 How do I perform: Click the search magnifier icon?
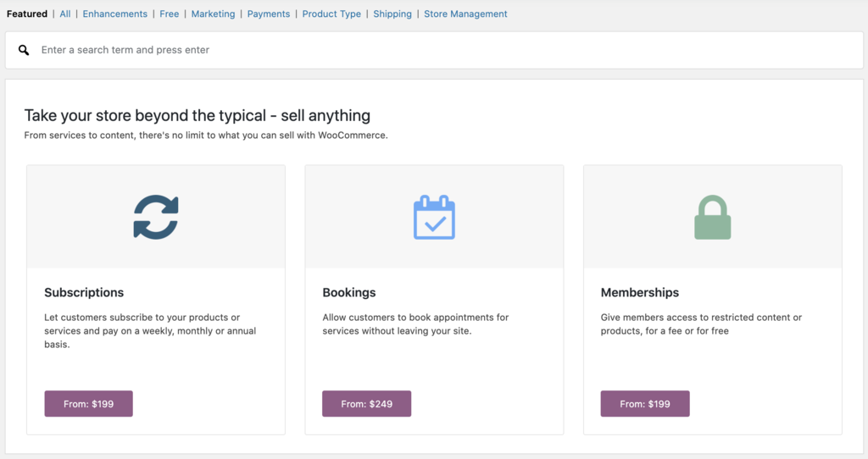[23, 50]
